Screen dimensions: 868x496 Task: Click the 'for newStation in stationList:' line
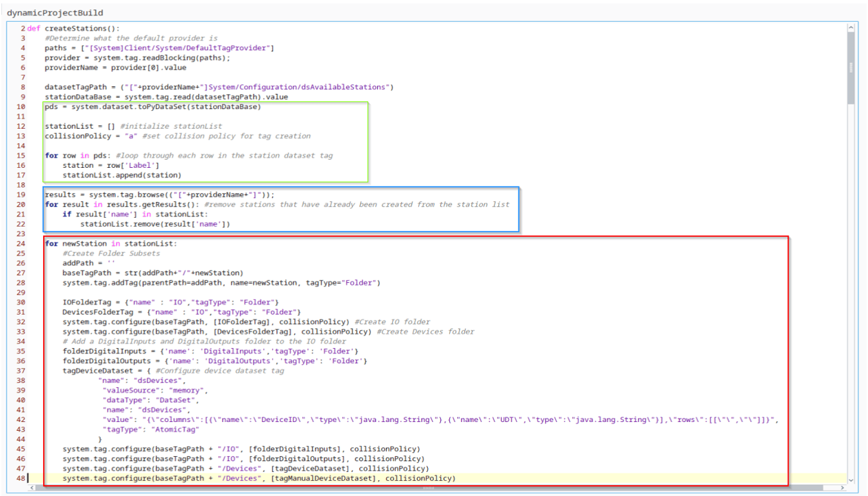[111, 243]
